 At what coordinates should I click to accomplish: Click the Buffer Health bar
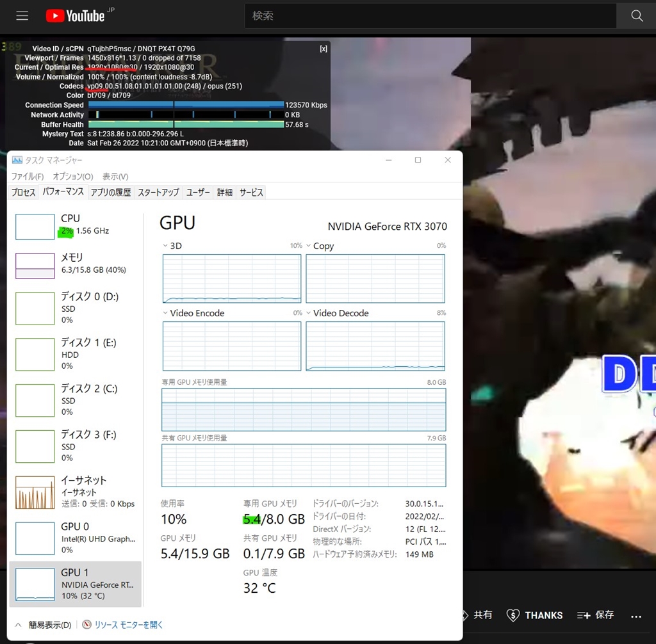tap(186, 125)
